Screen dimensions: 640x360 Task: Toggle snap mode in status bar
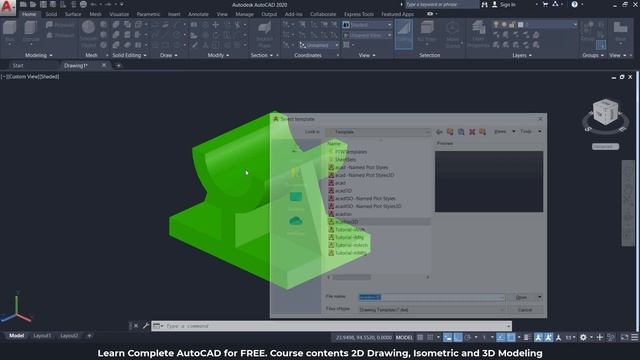[430, 337]
